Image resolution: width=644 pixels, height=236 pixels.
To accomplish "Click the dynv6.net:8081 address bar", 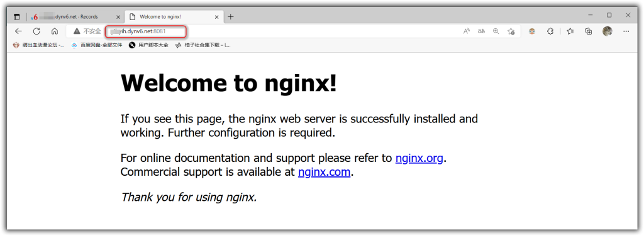I will (x=146, y=31).
